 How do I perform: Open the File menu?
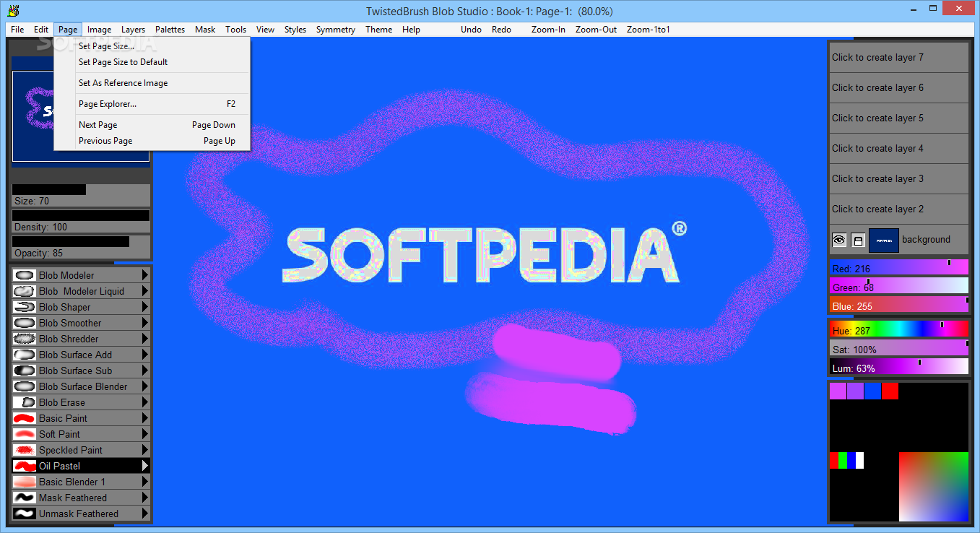click(17, 30)
